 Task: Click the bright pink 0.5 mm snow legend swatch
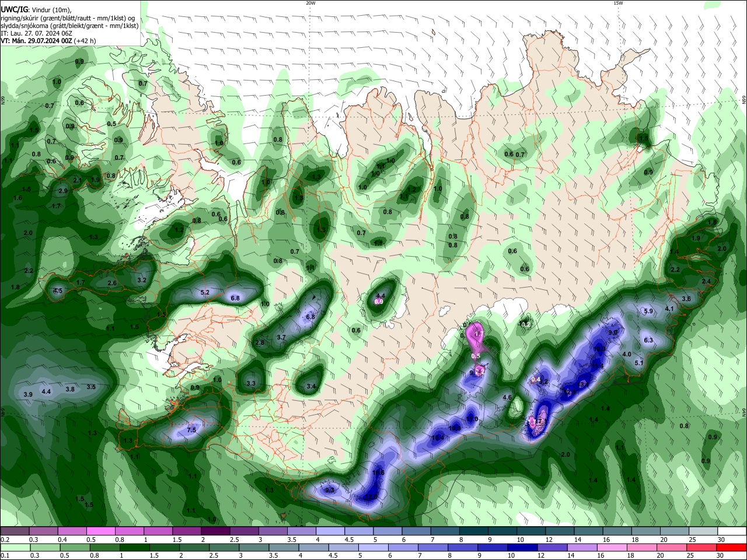[x=100, y=531]
